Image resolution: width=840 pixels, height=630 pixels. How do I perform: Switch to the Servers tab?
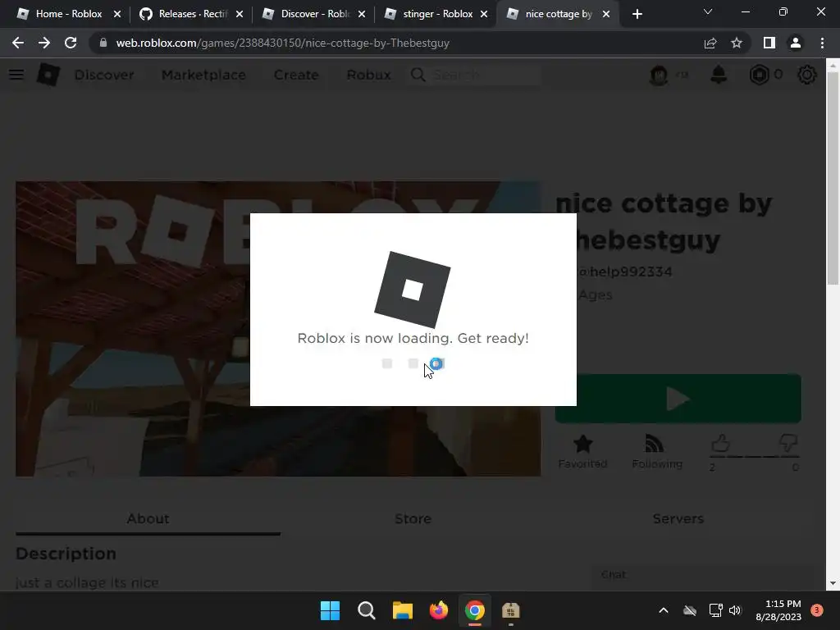click(x=678, y=518)
